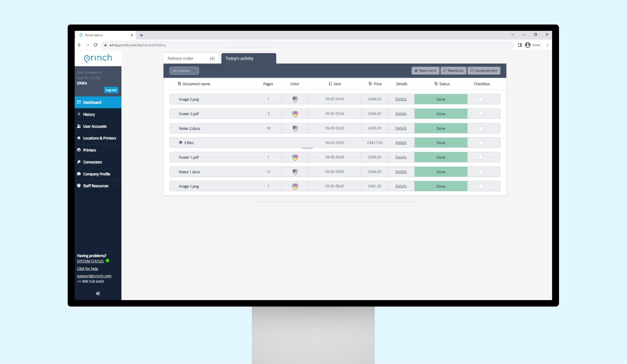Click the grayscale icon for Image 2.png

295,100
